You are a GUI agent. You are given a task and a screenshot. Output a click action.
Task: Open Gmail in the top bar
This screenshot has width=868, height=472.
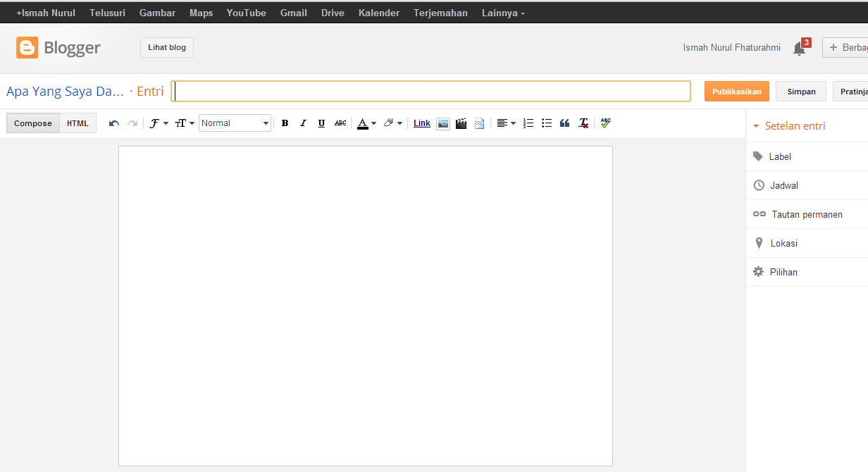(x=294, y=13)
